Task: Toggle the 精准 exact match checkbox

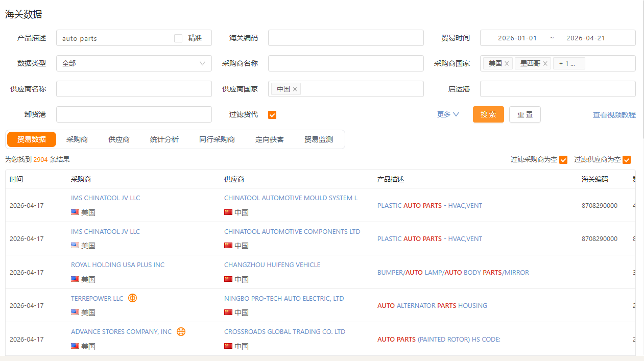Action: pos(178,38)
